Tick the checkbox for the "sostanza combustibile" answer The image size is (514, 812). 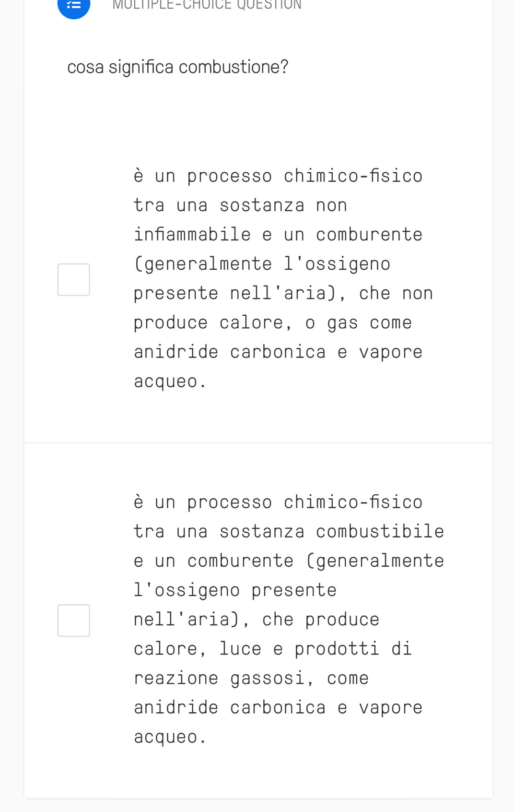pyautogui.click(x=74, y=621)
